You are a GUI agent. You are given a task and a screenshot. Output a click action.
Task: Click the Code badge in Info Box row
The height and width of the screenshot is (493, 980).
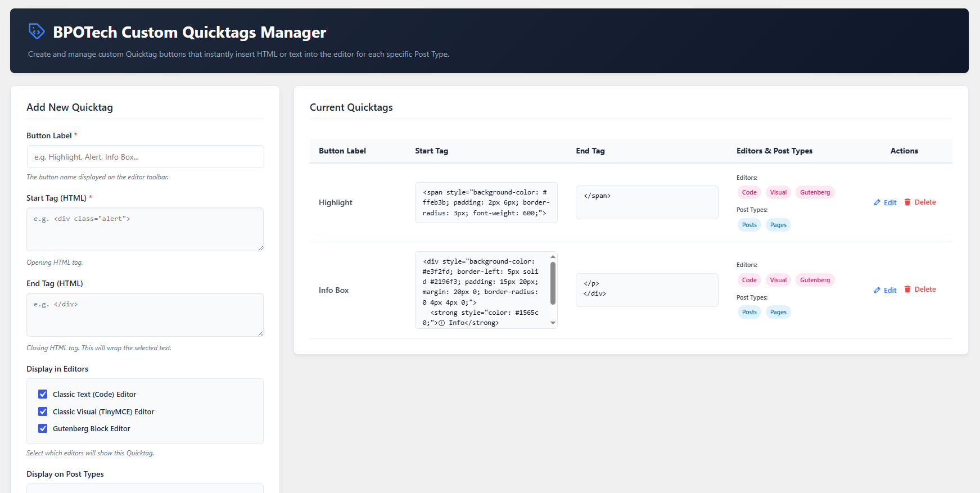(749, 280)
